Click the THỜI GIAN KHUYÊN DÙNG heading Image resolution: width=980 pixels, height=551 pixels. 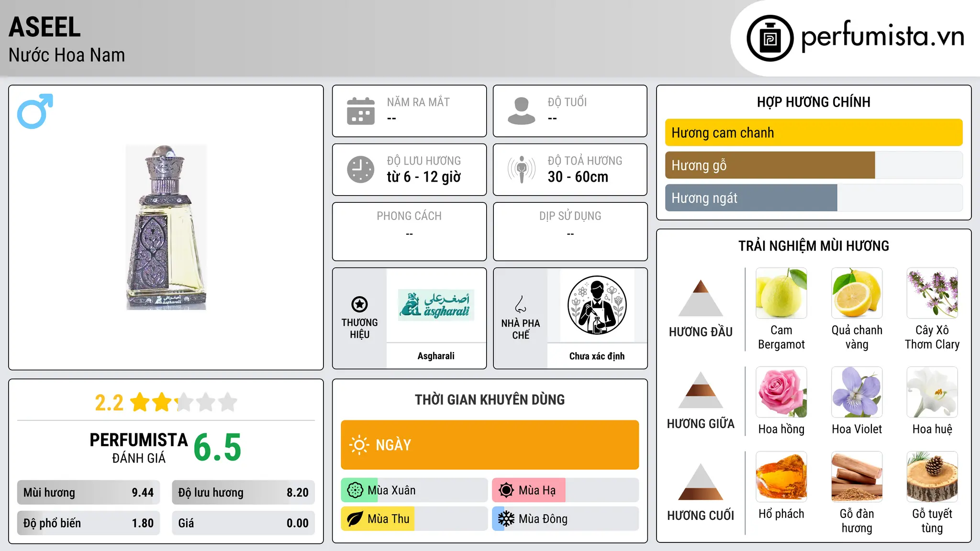[x=490, y=399]
